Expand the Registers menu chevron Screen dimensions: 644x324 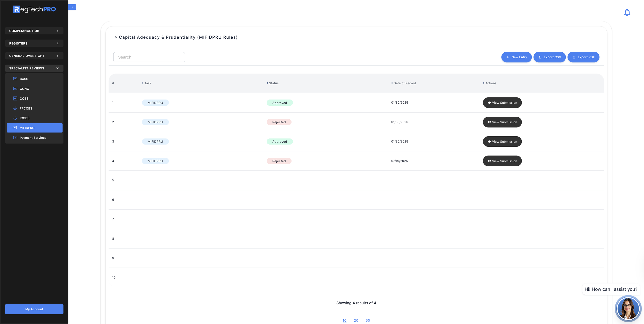[x=57, y=43]
